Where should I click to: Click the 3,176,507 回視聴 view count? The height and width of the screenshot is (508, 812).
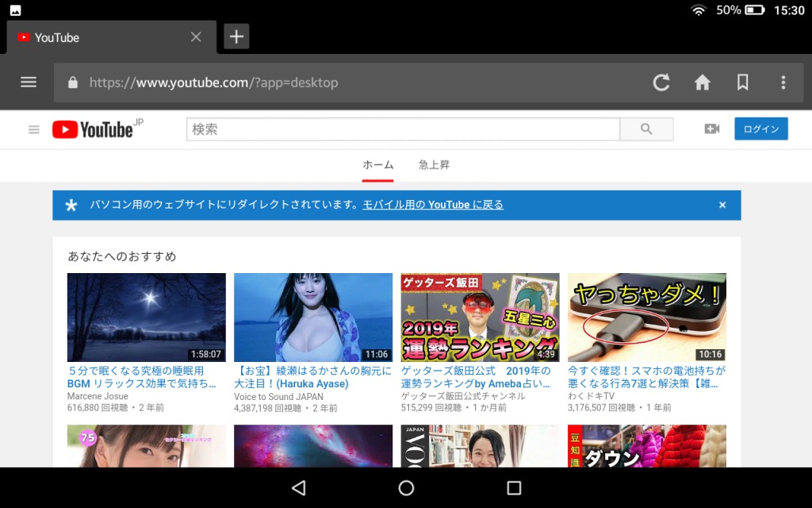pyautogui.click(x=601, y=407)
